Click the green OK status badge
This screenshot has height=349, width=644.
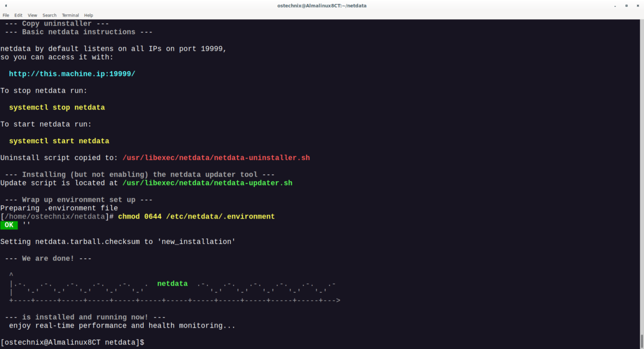tap(9, 225)
